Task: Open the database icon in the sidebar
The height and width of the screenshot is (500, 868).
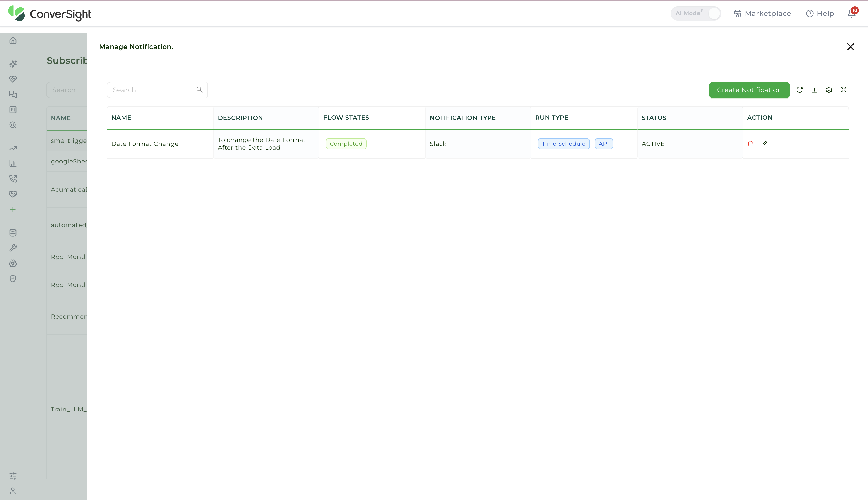Action: pyautogui.click(x=13, y=233)
